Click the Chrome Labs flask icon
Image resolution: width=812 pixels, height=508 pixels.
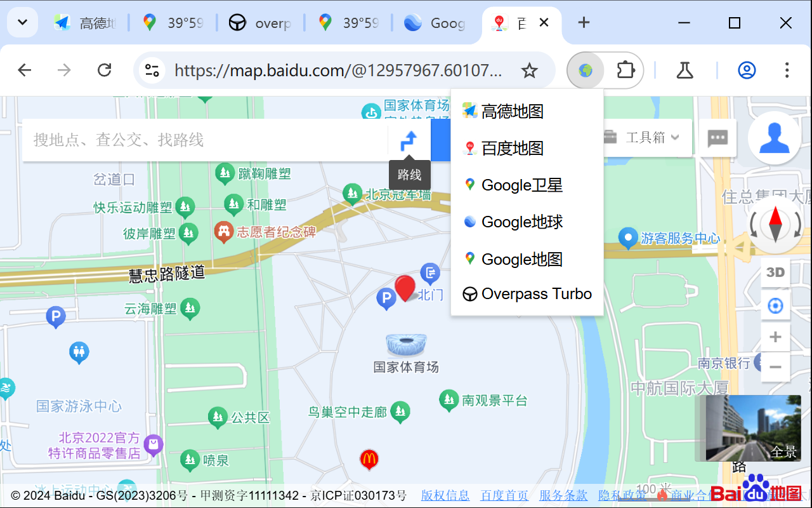pyautogui.click(x=684, y=70)
